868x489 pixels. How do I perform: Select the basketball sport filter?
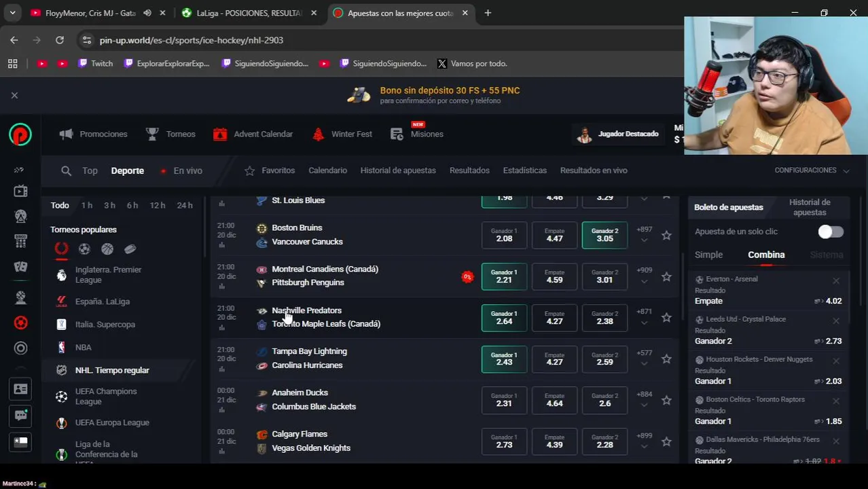pyautogui.click(x=107, y=249)
